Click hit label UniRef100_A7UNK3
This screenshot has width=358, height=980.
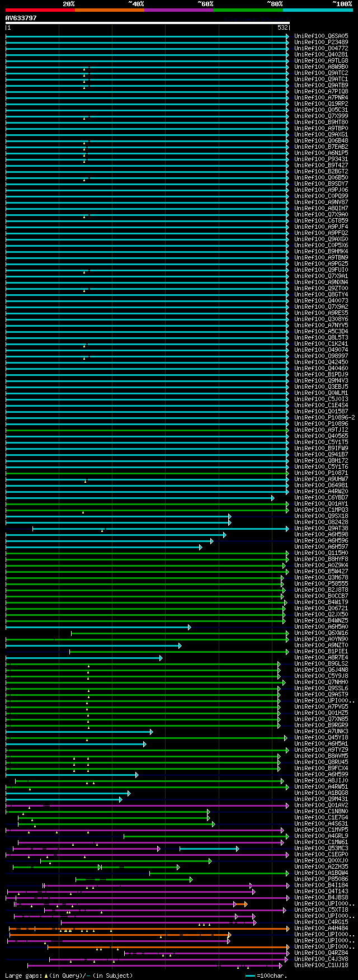pos(321,731)
